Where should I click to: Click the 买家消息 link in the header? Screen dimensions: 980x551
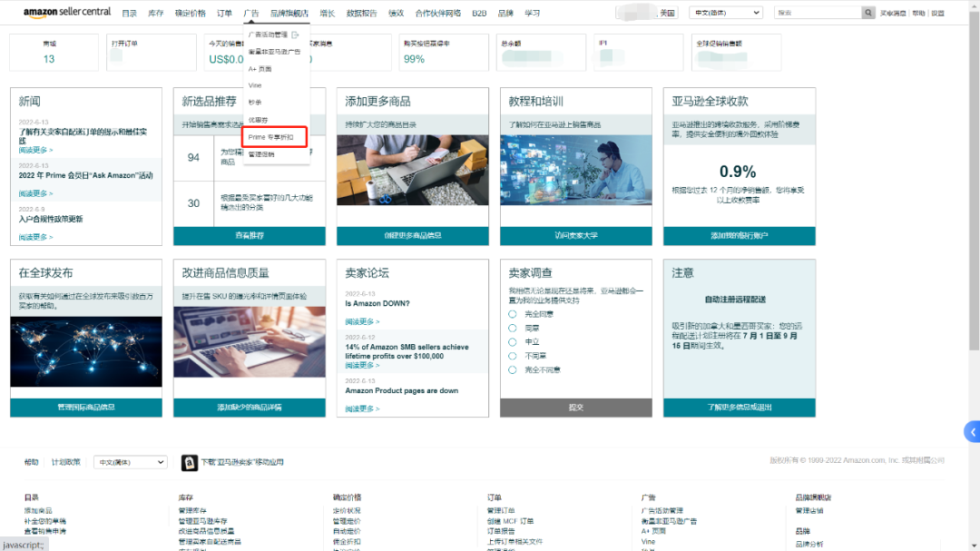pyautogui.click(x=893, y=13)
